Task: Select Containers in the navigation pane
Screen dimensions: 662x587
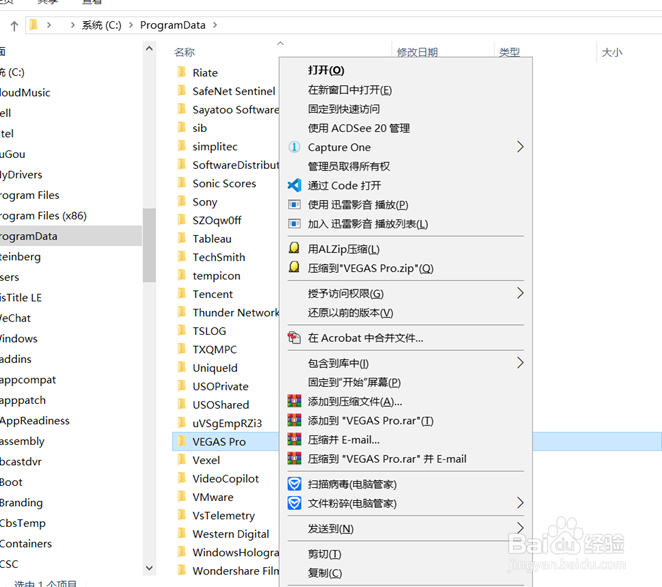Action: (26, 544)
